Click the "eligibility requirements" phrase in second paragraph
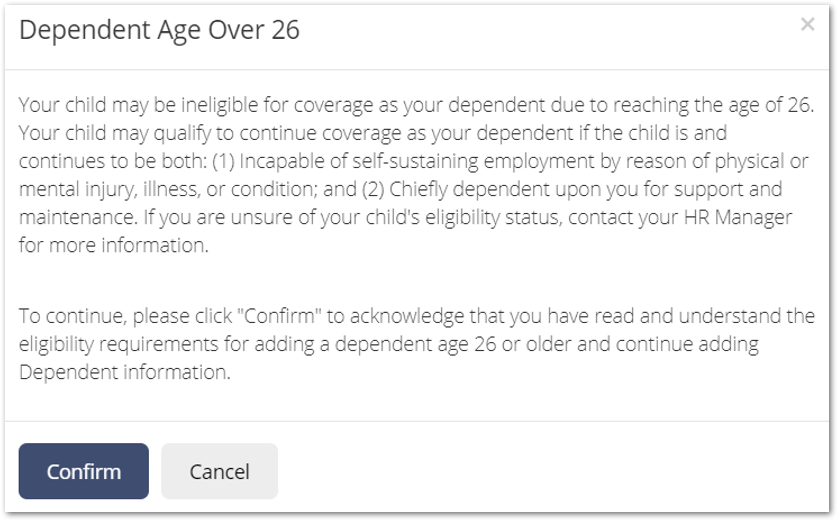Screen dimensions: 838x521 pos(119,344)
